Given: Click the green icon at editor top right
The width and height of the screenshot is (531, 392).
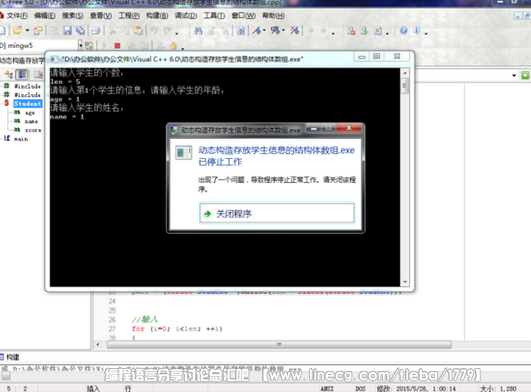Looking at the screenshot, I should pyautogui.click(x=525, y=75).
